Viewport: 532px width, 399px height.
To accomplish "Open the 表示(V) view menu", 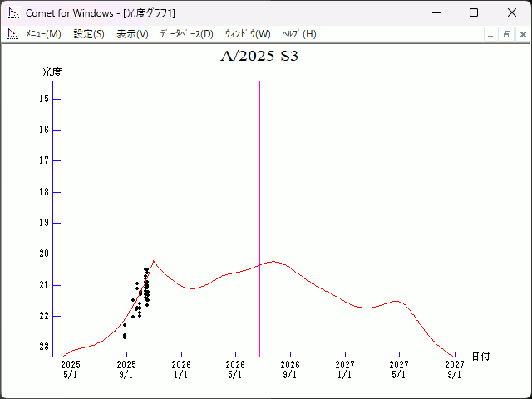I will click(132, 34).
